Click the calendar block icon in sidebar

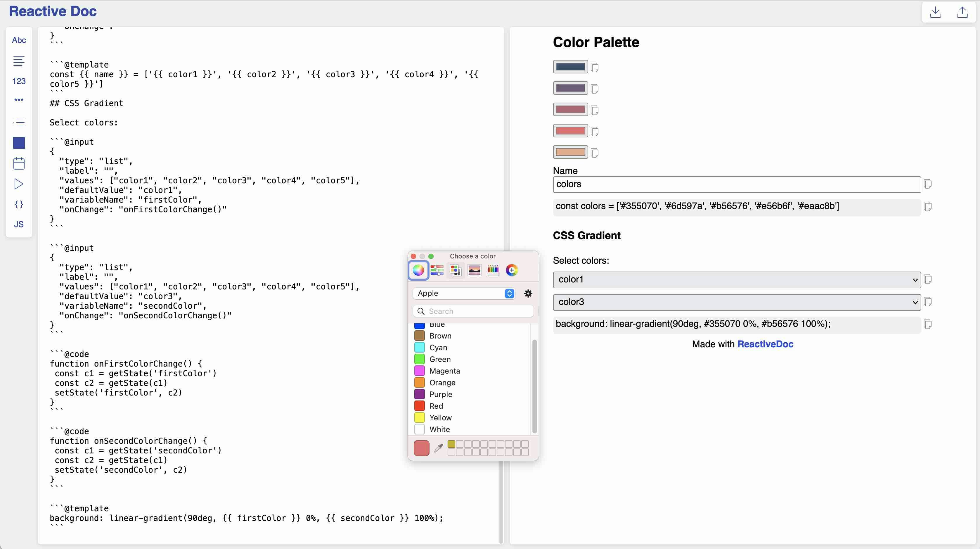pyautogui.click(x=19, y=163)
